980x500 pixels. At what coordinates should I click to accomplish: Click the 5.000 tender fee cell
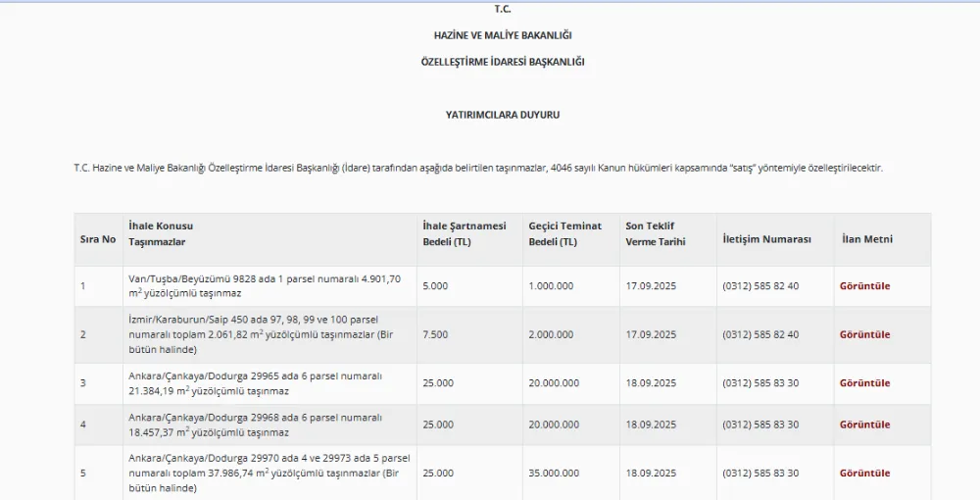[435, 285]
